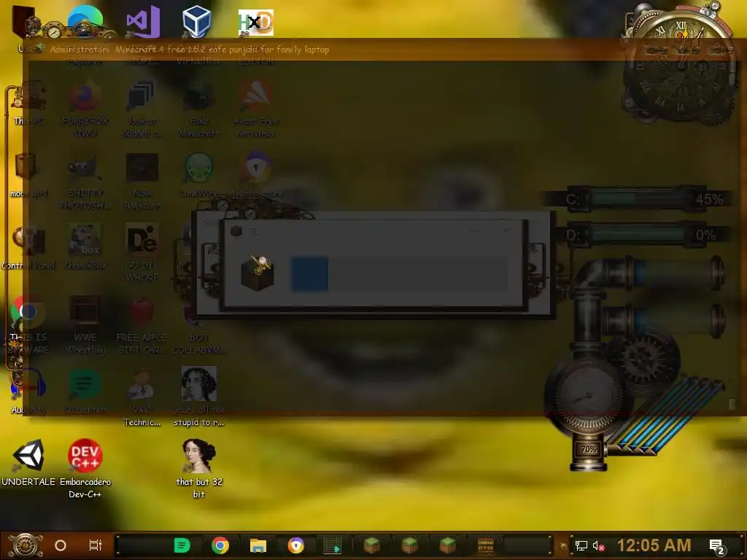Image resolution: width=747 pixels, height=560 pixels.
Task: Open the steampunk Start button
Action: tap(26, 545)
